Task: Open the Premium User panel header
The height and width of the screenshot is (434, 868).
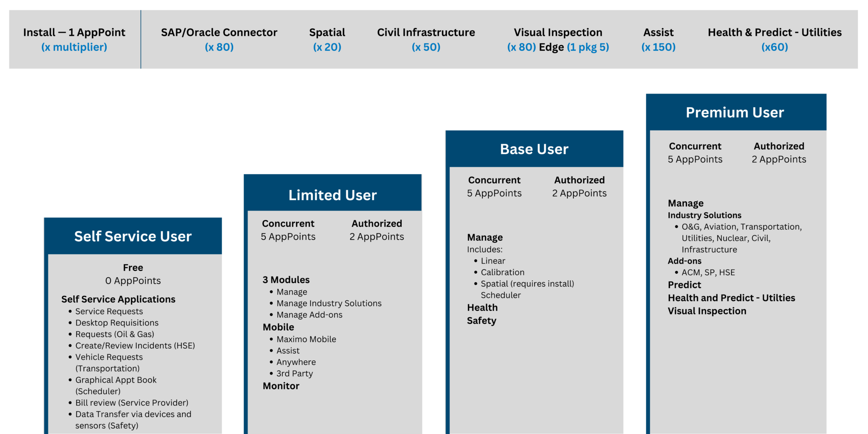Action: (x=735, y=112)
